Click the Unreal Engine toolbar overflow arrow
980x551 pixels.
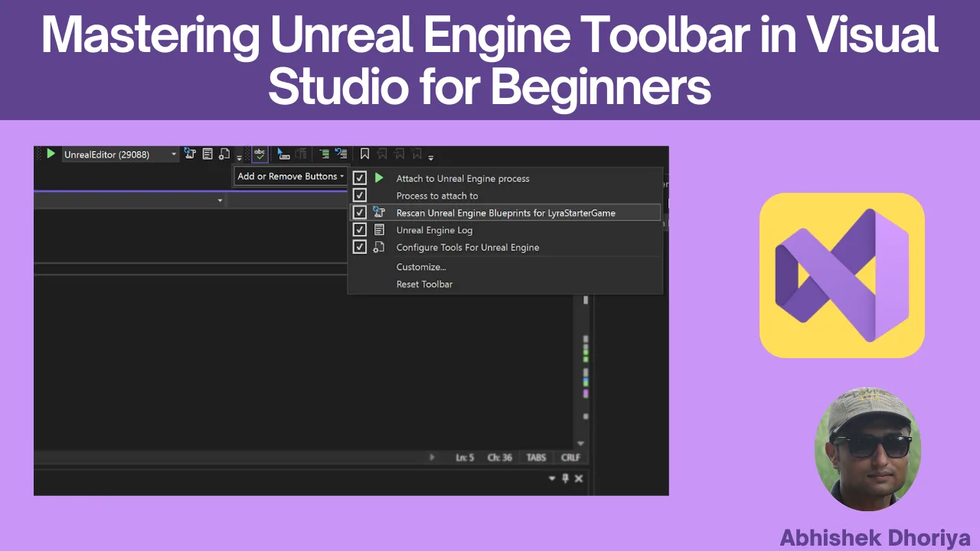coord(239,157)
